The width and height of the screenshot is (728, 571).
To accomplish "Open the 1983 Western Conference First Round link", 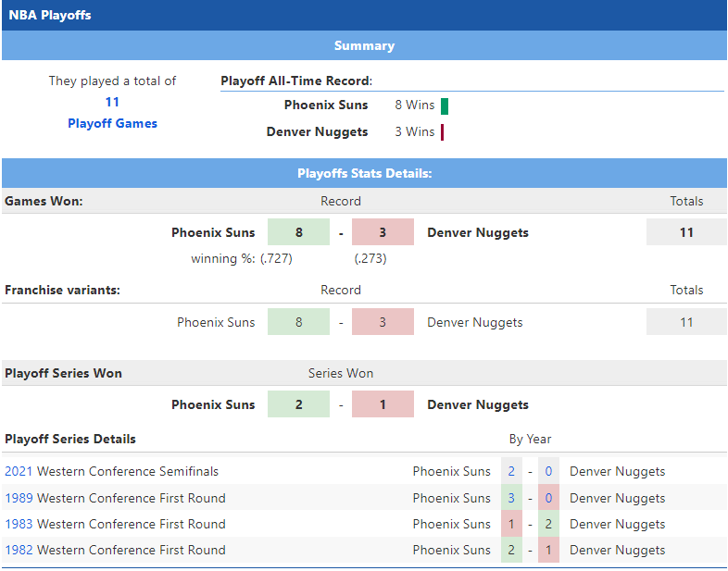I will (19, 524).
